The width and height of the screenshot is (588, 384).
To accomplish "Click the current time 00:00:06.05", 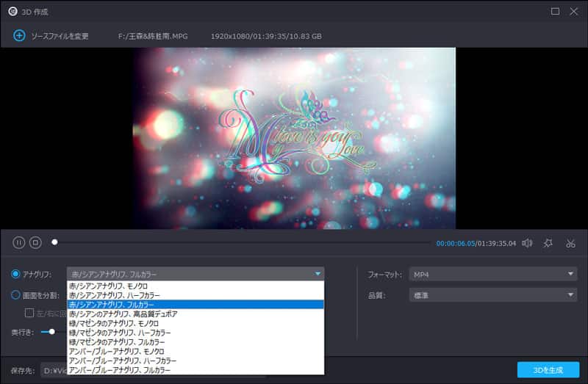I will [x=455, y=244].
